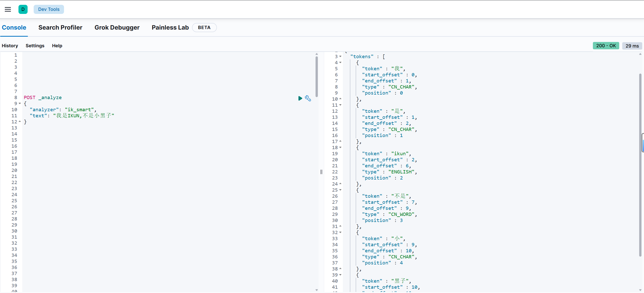Run the POST _analyze request
Viewport: 644px width, 293px height.
pos(300,98)
